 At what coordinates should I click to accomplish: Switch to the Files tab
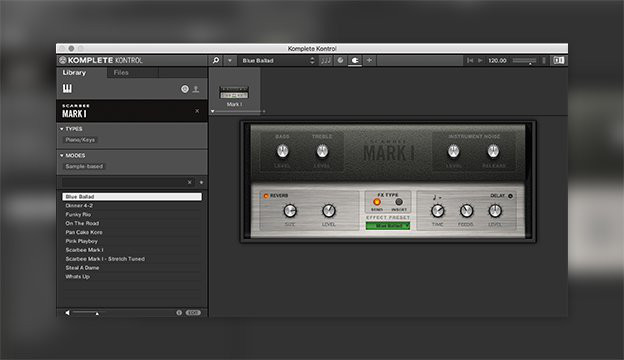coord(121,73)
